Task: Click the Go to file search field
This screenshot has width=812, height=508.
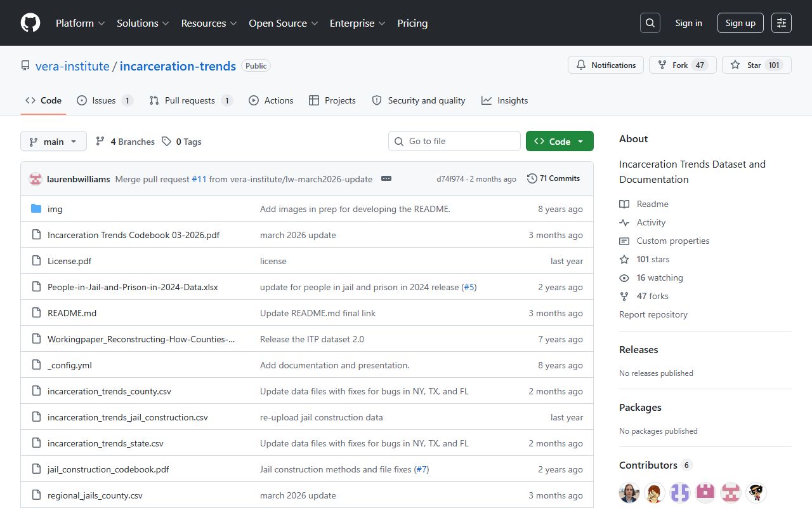Action: pos(454,141)
